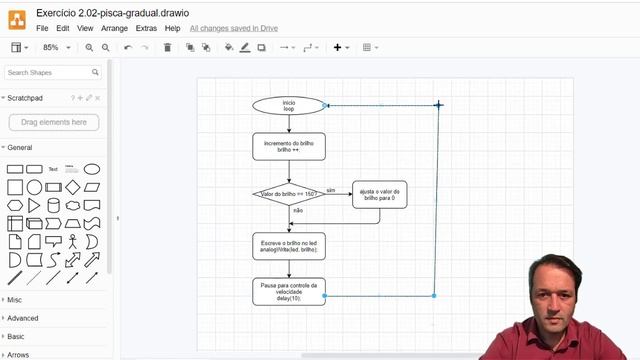Select the Pausa para controle delay box
Image resolution: width=640 pixels, height=360 pixels.
click(x=289, y=292)
